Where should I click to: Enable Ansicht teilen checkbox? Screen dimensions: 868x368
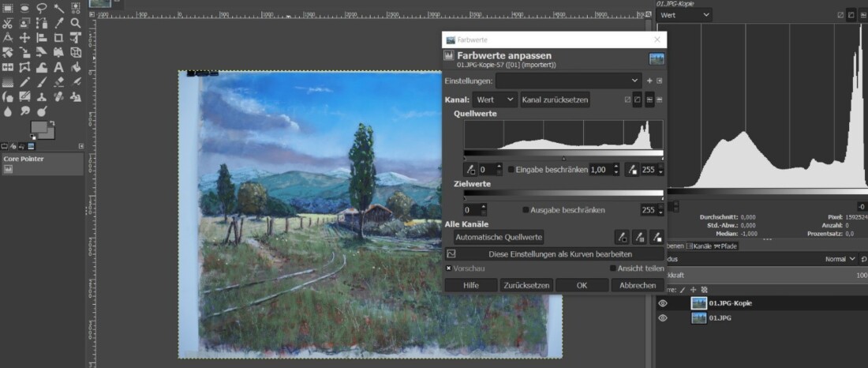613,268
